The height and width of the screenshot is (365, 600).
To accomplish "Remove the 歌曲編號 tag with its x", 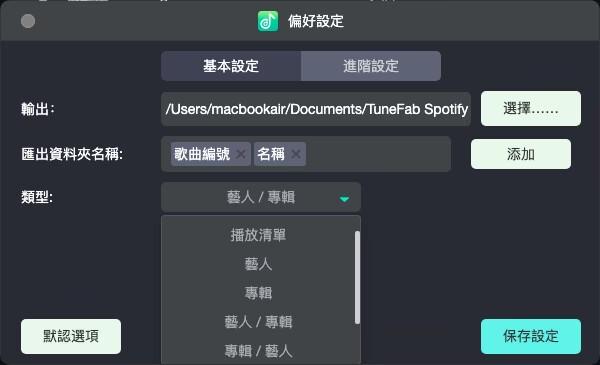I will (x=241, y=154).
